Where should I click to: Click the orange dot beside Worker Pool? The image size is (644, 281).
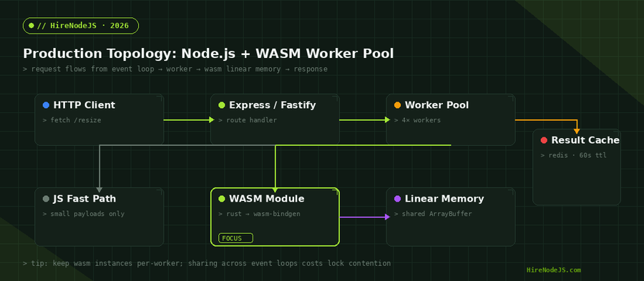tap(398, 105)
